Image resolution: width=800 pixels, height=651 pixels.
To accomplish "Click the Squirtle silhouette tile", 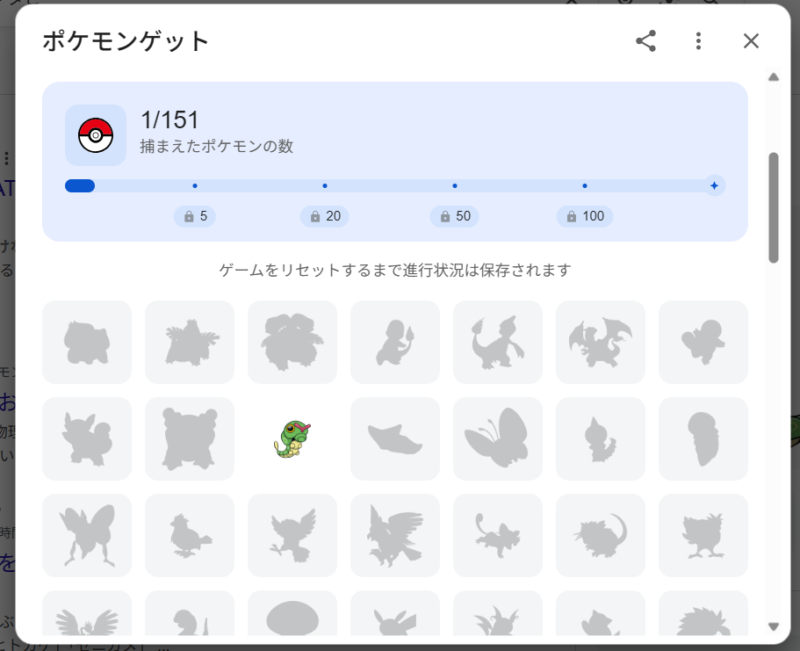I will (703, 342).
